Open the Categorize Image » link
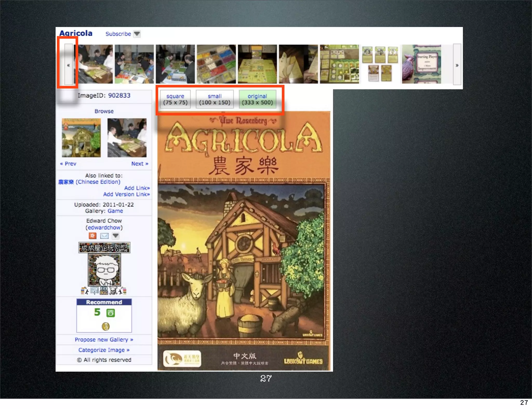 click(104, 350)
